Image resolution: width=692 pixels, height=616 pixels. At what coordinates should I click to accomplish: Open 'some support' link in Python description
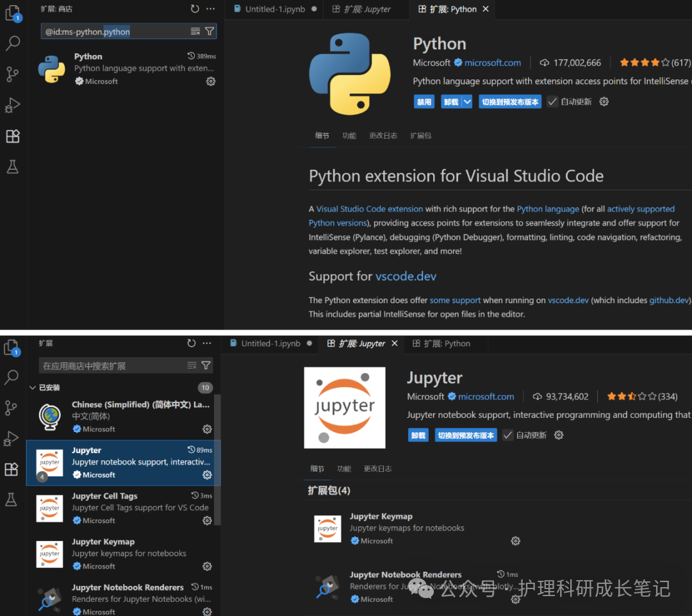(x=455, y=300)
